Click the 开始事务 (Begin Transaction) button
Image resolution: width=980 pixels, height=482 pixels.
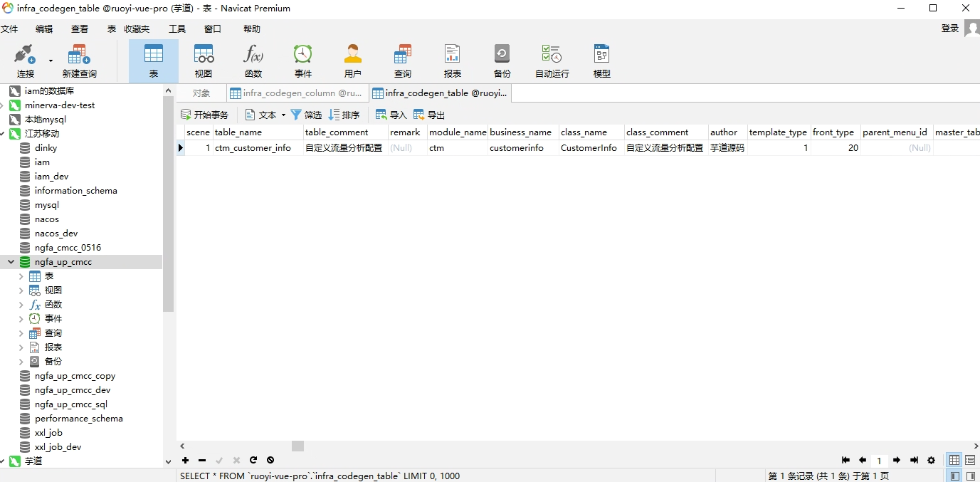[205, 115]
